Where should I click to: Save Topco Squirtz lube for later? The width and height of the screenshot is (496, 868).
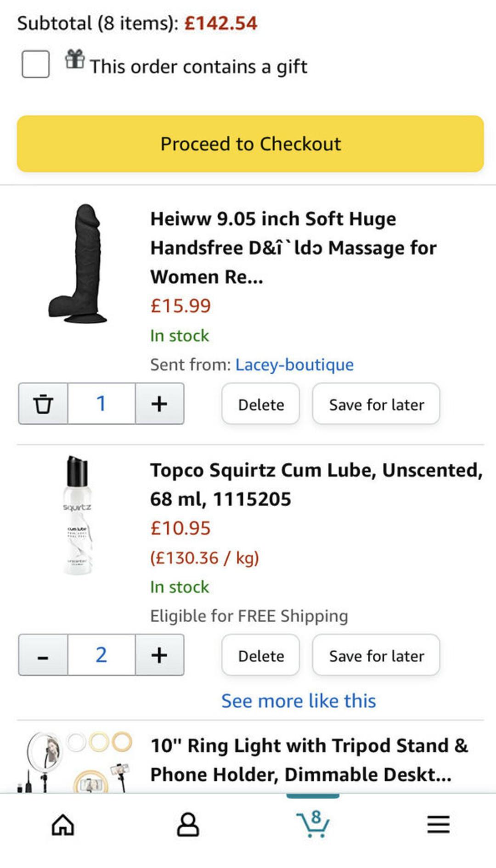pos(376,655)
